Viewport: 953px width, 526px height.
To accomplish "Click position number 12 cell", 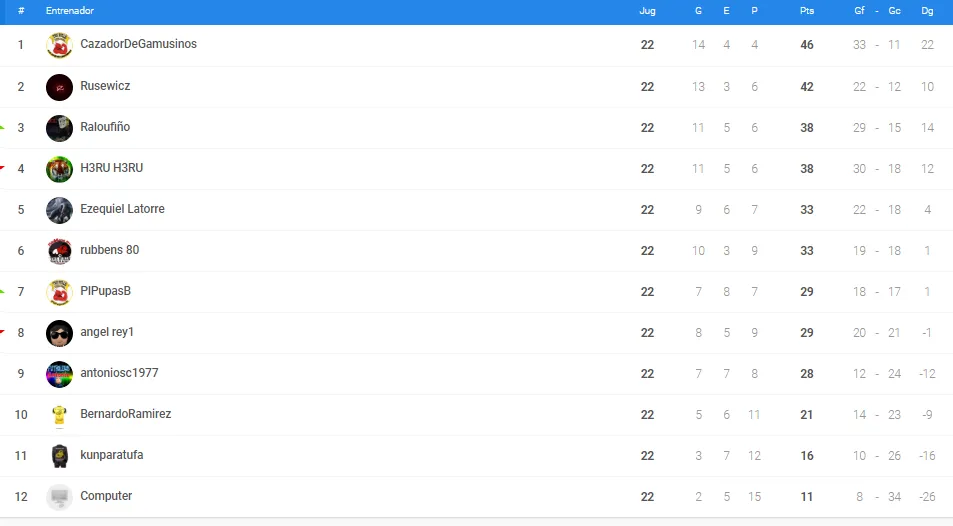I will click(21, 497).
